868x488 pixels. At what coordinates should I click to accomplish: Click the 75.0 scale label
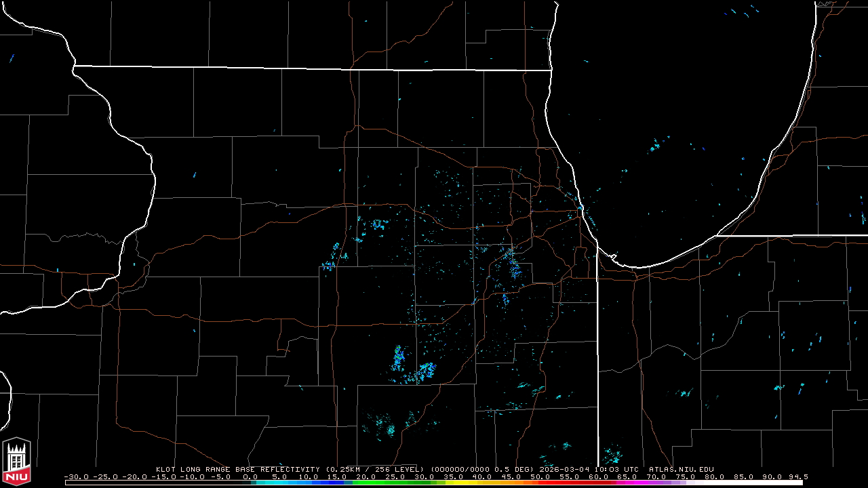pos(685,476)
